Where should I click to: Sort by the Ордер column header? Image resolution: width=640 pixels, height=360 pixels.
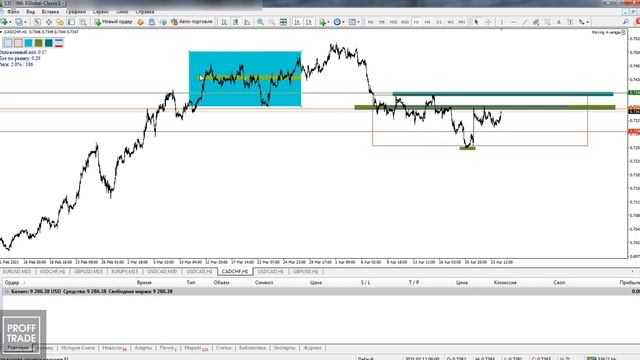(x=12, y=282)
